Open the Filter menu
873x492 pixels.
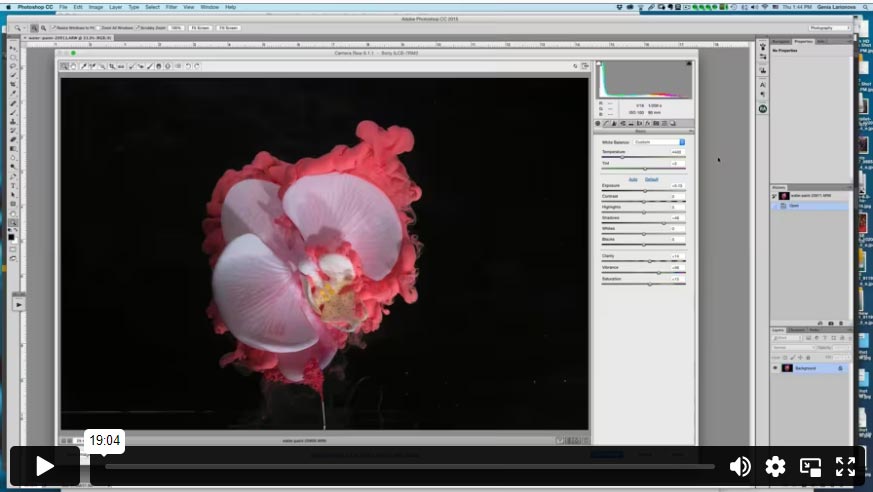[x=172, y=6]
